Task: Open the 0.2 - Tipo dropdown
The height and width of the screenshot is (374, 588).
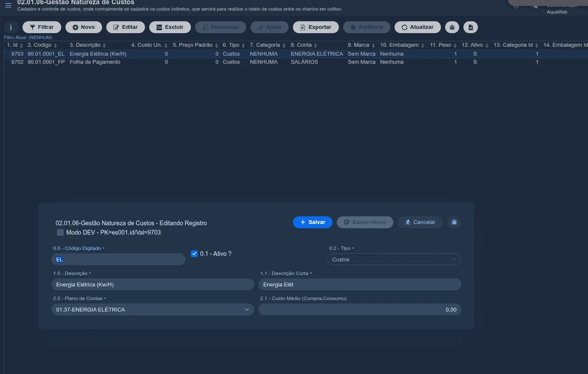Action: [394, 259]
